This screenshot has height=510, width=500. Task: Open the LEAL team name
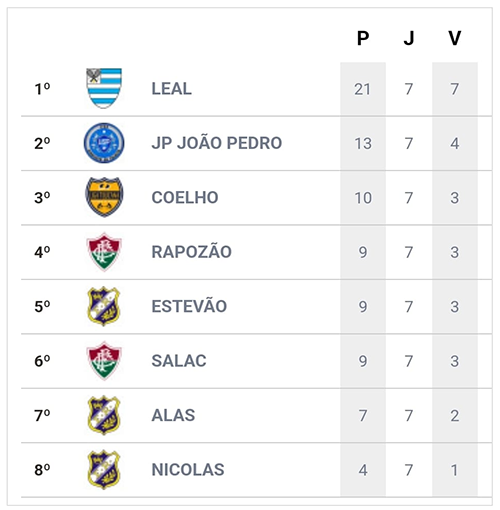(172, 89)
